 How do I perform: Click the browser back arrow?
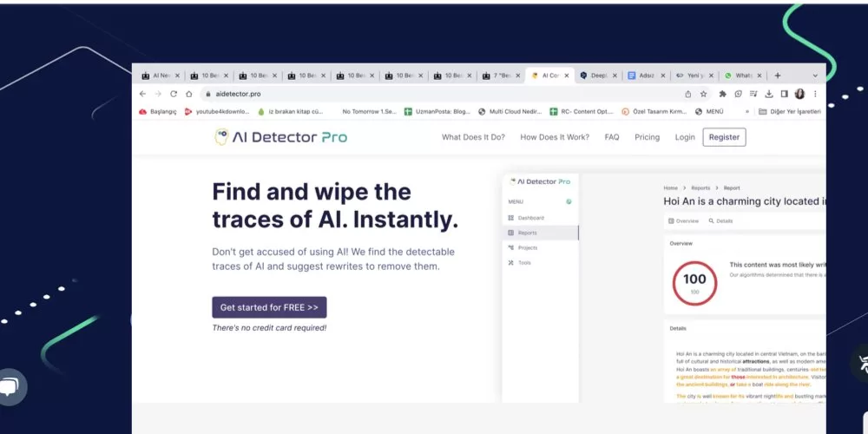(143, 94)
